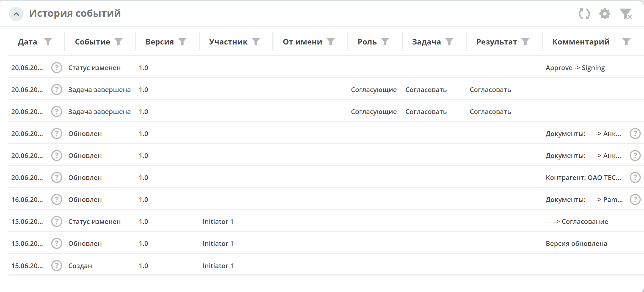The image size is (644, 292).
Task: Click the date info icon in the — -> Согласование row
Action: [x=57, y=221]
